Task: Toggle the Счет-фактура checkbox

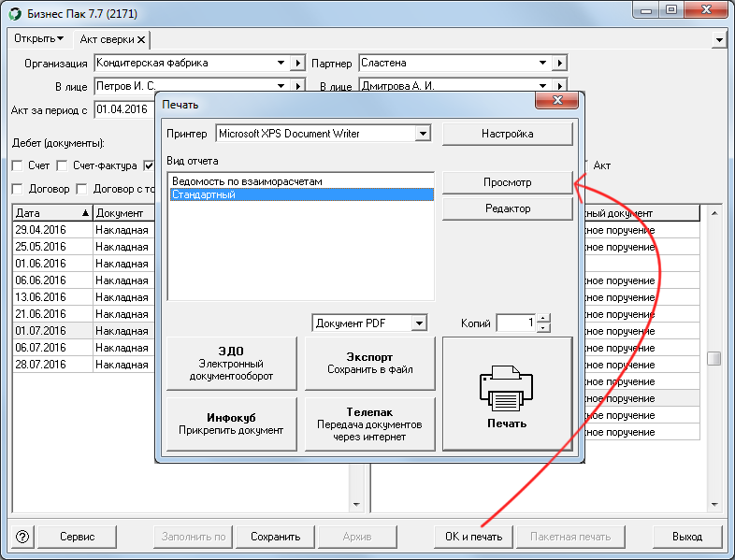Action: 62,165
